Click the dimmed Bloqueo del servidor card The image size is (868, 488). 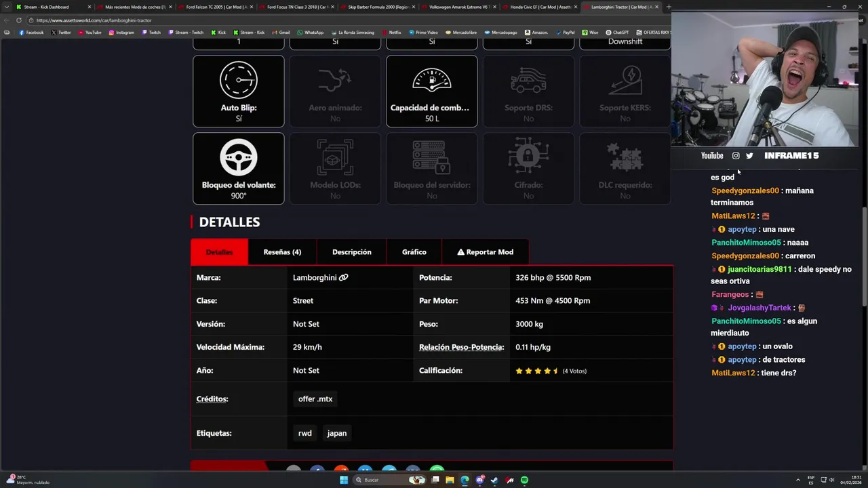click(x=432, y=169)
